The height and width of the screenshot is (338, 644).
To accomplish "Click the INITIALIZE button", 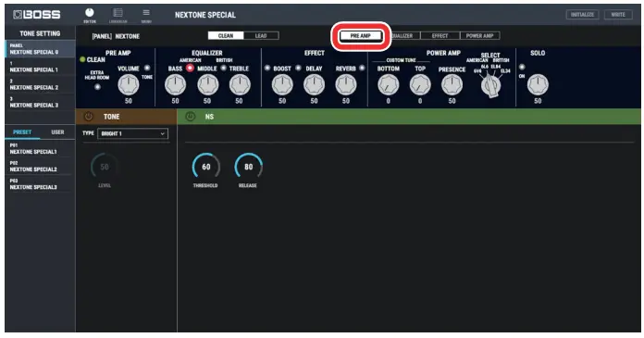I will [582, 15].
